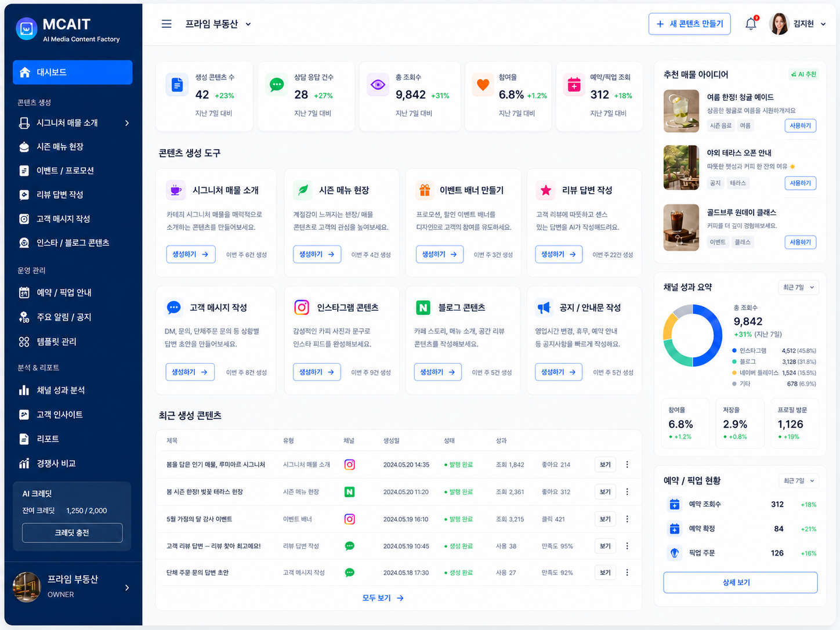Click the 시즌 음료 tag
840x630 pixels.
click(x=721, y=125)
